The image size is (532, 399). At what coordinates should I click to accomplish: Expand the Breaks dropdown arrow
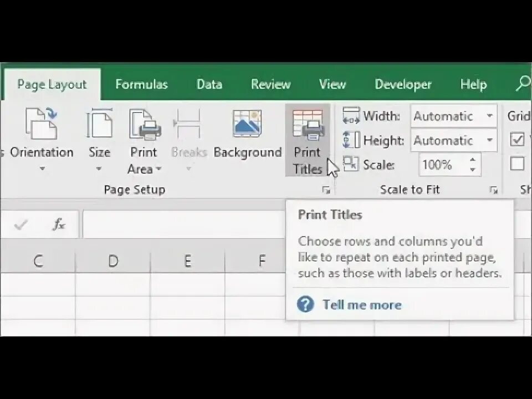pos(188,168)
